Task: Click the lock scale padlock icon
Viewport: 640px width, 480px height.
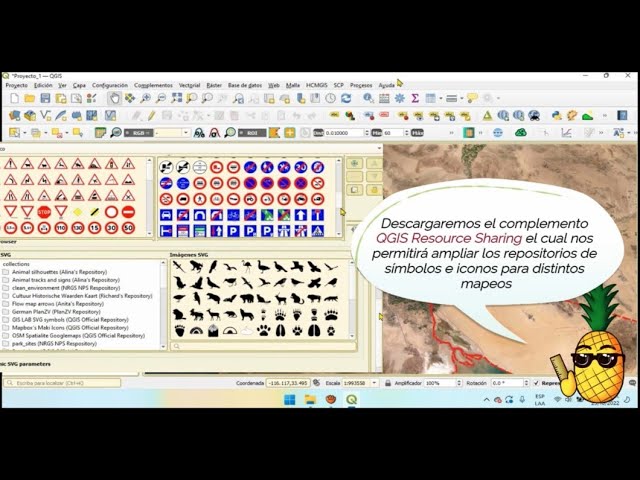Action: 388,383
